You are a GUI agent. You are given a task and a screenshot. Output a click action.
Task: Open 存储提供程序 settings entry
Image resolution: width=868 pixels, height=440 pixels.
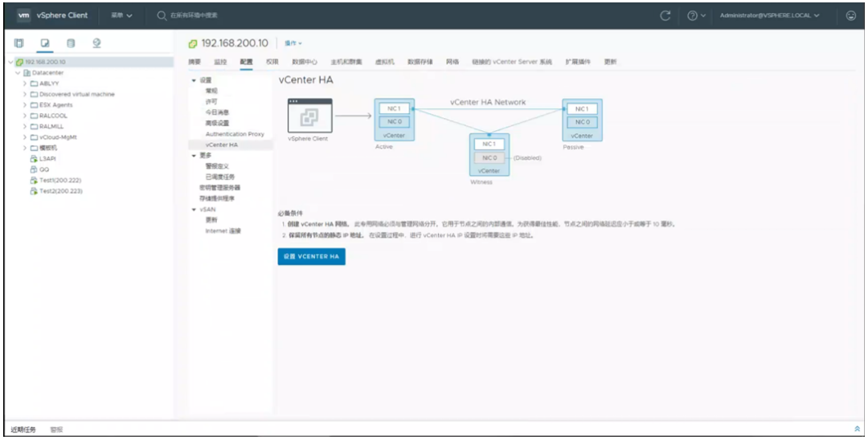tap(217, 198)
